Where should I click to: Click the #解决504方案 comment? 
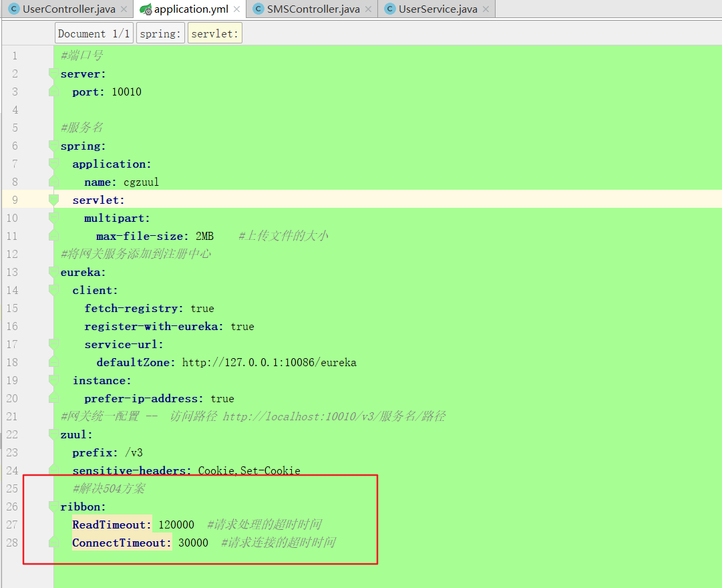109,488
